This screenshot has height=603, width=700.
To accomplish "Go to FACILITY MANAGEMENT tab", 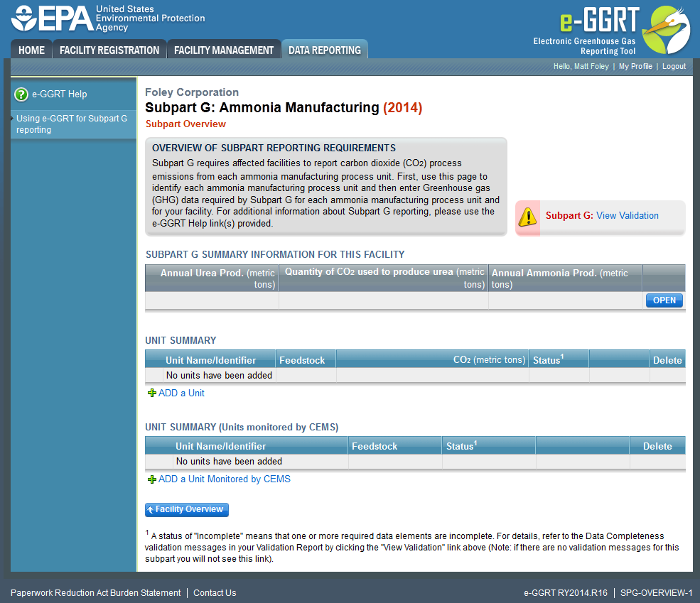I will click(224, 50).
